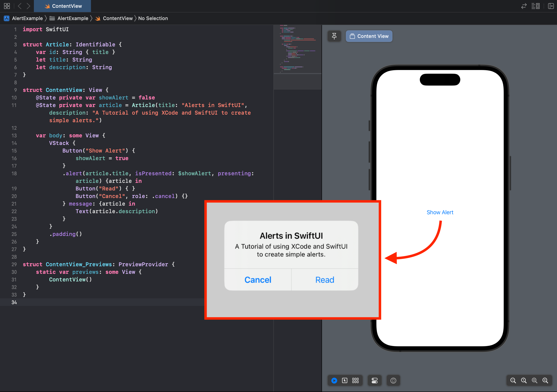Open canvas device settings toggles button
557x392 pixels.
click(374, 380)
